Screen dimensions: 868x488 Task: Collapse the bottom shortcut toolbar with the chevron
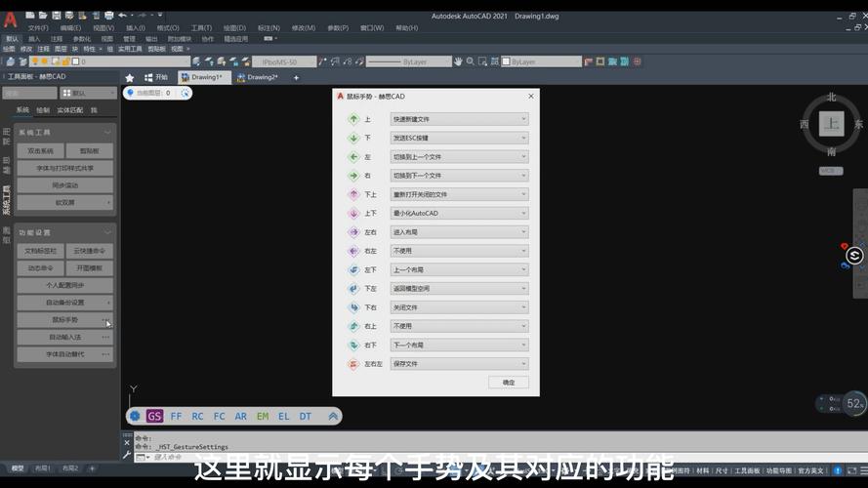[333, 416]
